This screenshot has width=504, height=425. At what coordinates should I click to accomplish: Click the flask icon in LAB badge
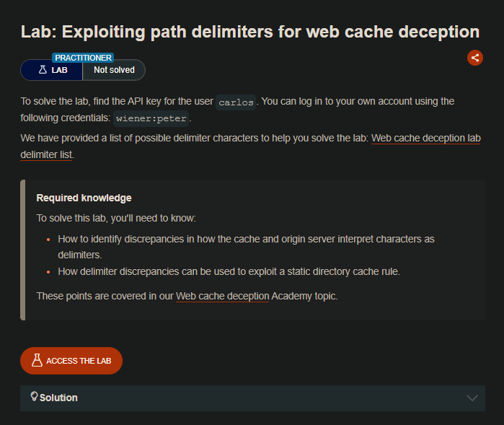(43, 70)
